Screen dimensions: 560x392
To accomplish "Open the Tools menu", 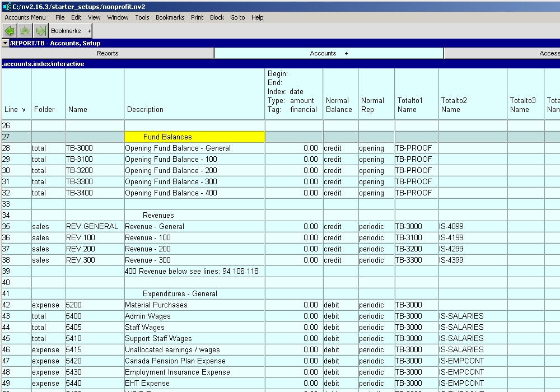I will [x=142, y=17].
